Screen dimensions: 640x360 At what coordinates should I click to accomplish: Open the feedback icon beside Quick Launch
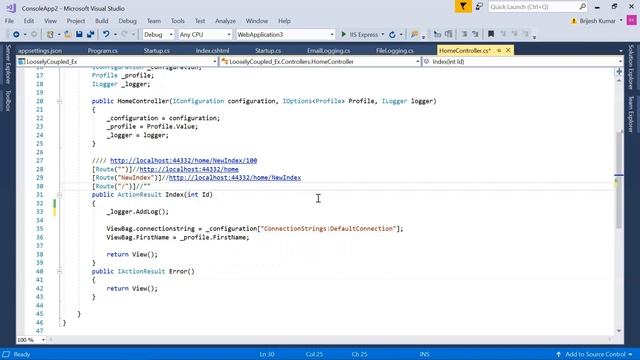point(479,7)
